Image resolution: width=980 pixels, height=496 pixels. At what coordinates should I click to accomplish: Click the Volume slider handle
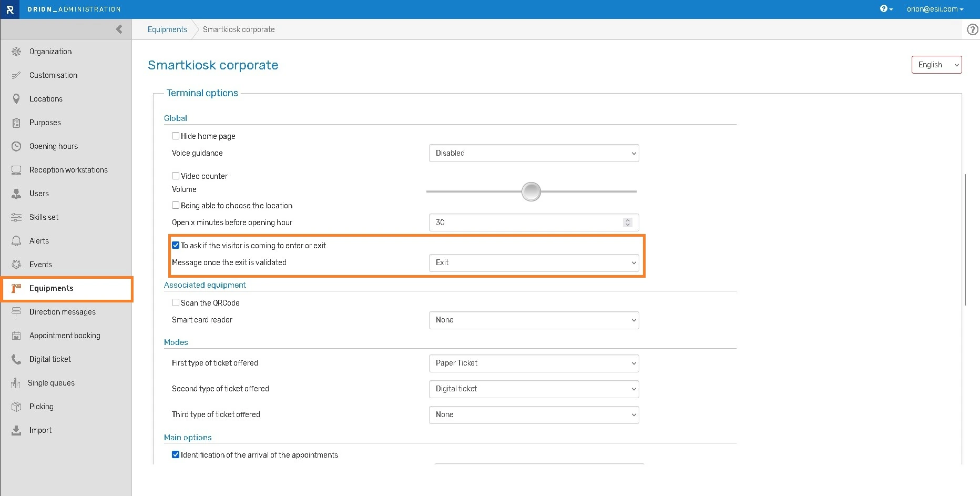point(531,191)
